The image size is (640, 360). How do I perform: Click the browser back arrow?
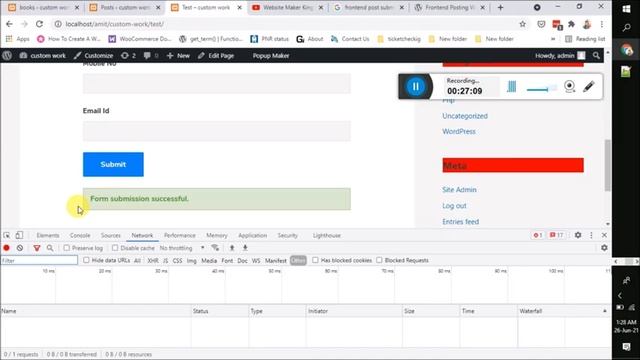click(9, 24)
